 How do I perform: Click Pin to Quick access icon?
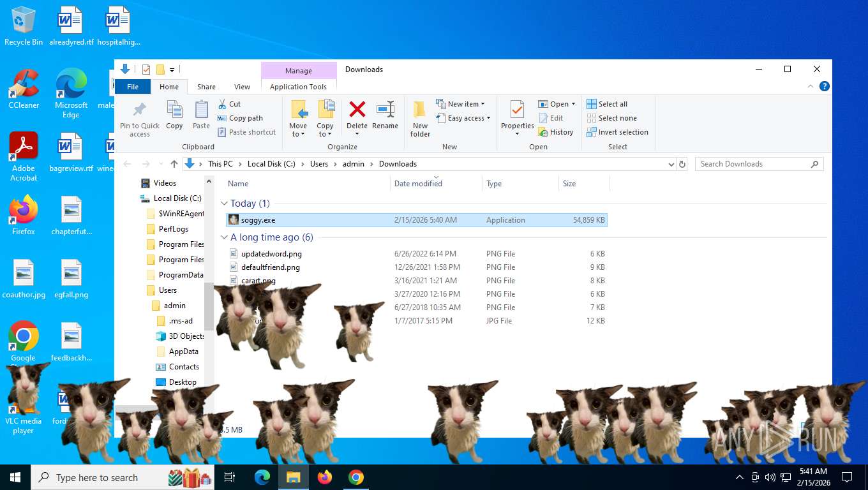(x=140, y=110)
